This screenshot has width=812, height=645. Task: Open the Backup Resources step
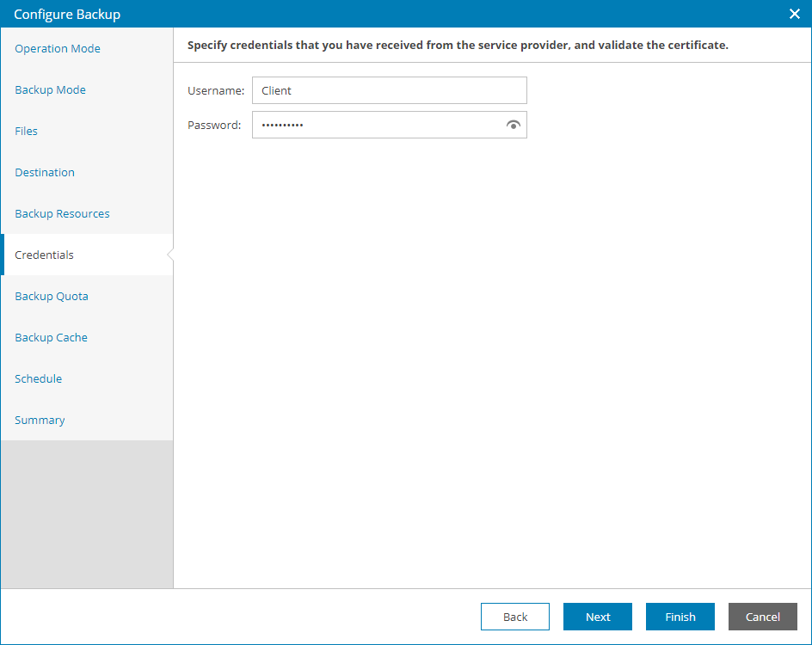pos(62,214)
